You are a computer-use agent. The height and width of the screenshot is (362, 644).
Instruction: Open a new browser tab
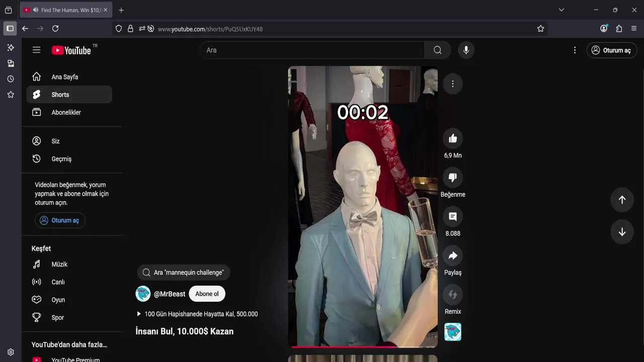pyautogui.click(x=121, y=10)
